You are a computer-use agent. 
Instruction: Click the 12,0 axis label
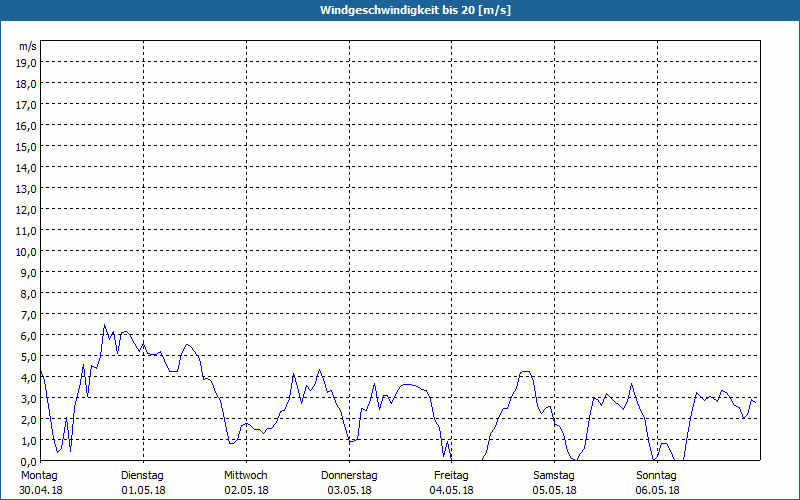(27, 210)
